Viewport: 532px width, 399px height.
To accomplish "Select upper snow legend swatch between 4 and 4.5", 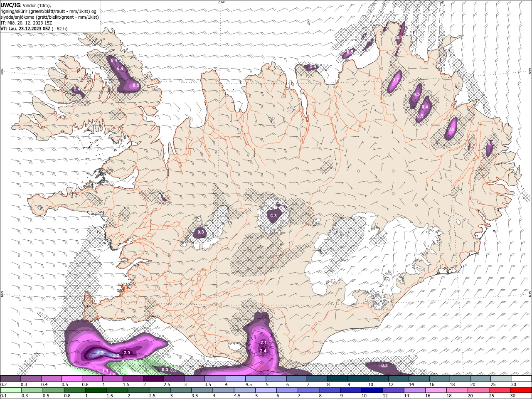I will point(235,378).
